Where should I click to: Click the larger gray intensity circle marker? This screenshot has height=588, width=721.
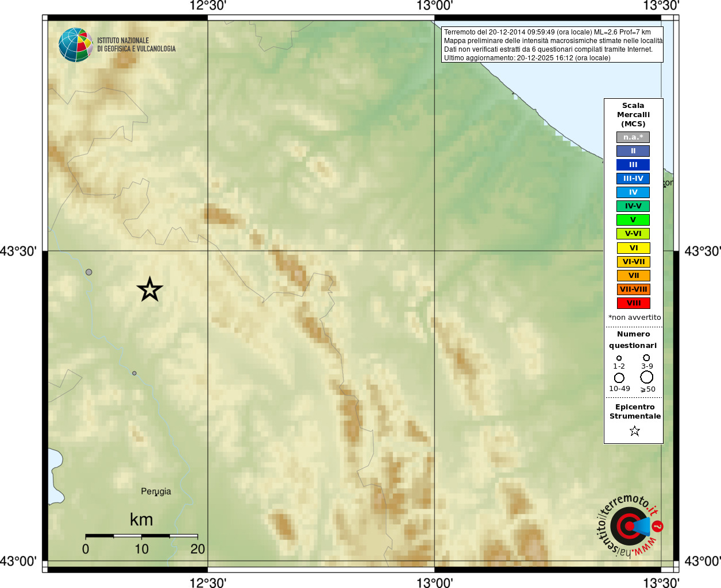pos(88,272)
